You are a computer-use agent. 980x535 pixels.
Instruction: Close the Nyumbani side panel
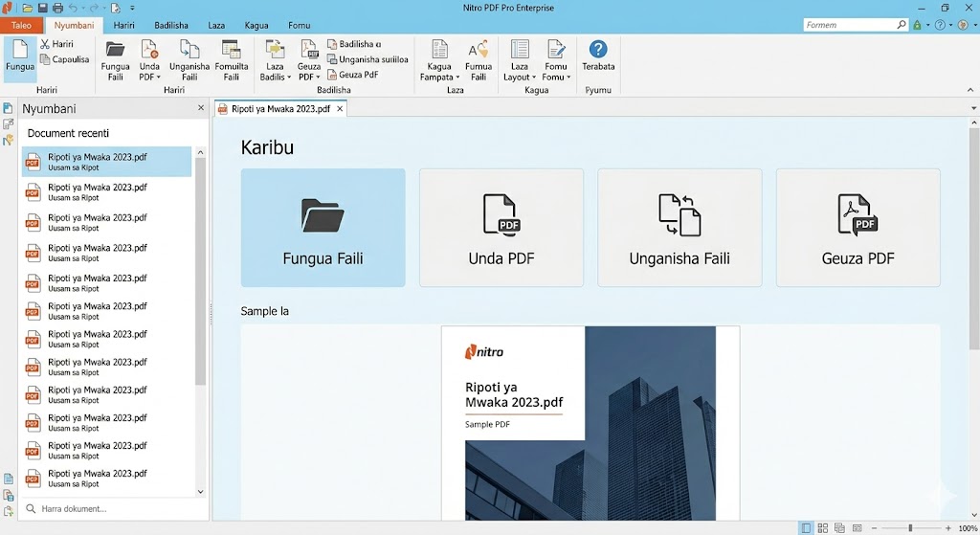(x=201, y=108)
